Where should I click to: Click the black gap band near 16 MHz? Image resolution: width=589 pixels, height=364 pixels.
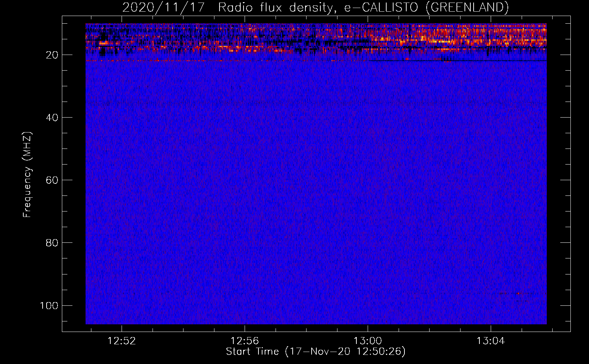pyautogui.click(x=316, y=43)
